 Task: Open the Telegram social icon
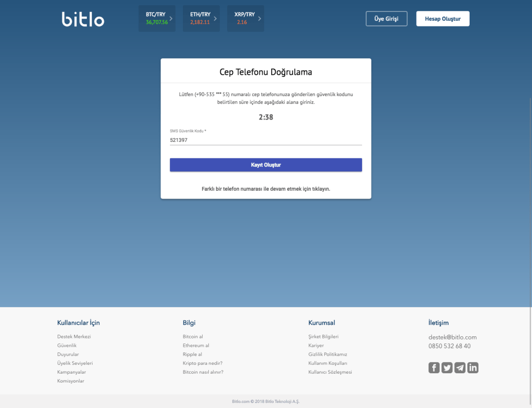460,368
